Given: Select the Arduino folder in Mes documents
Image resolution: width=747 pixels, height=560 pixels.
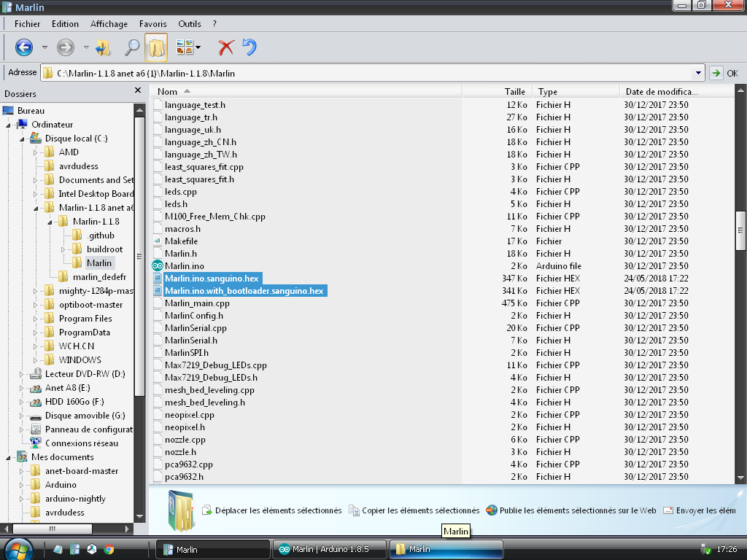Looking at the screenshot, I should click(x=61, y=485).
